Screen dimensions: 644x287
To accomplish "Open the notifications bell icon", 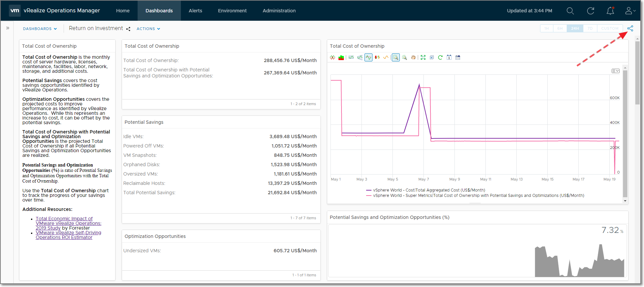I will tap(610, 11).
